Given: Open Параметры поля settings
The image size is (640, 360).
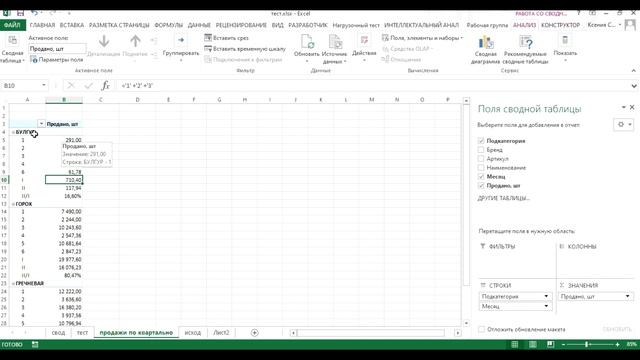Looking at the screenshot, I should 56,60.
